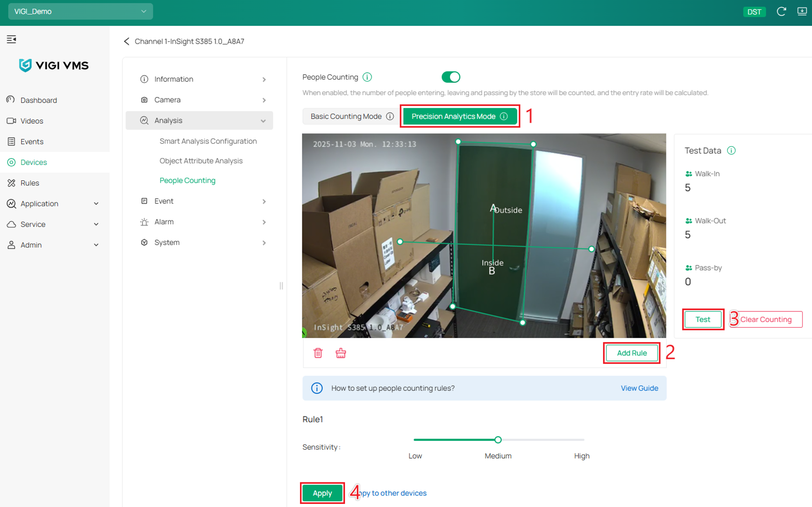Click the DST badge
Screen dimensions: 812x507
coord(754,12)
